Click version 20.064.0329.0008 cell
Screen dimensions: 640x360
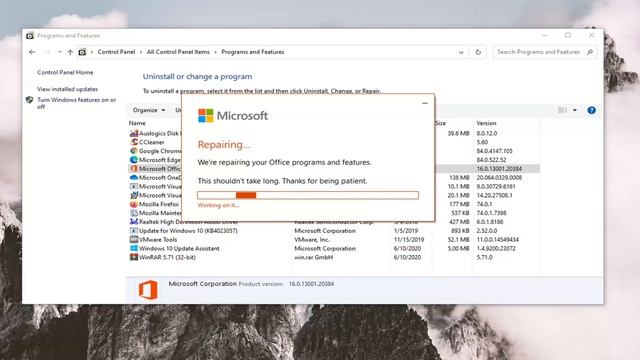point(499,178)
